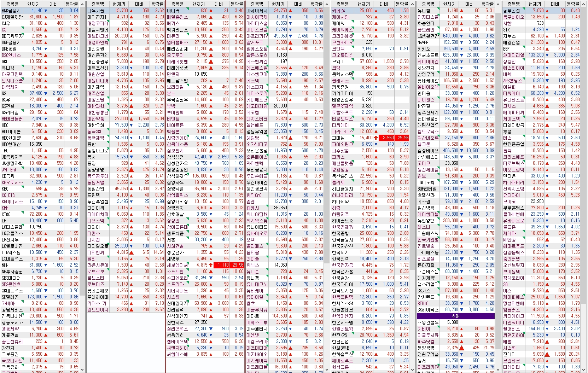The image size is (588, 373).
Task: Click the red upper-limit arrow beside 세보엠이씨
Action: click(x=211, y=265)
